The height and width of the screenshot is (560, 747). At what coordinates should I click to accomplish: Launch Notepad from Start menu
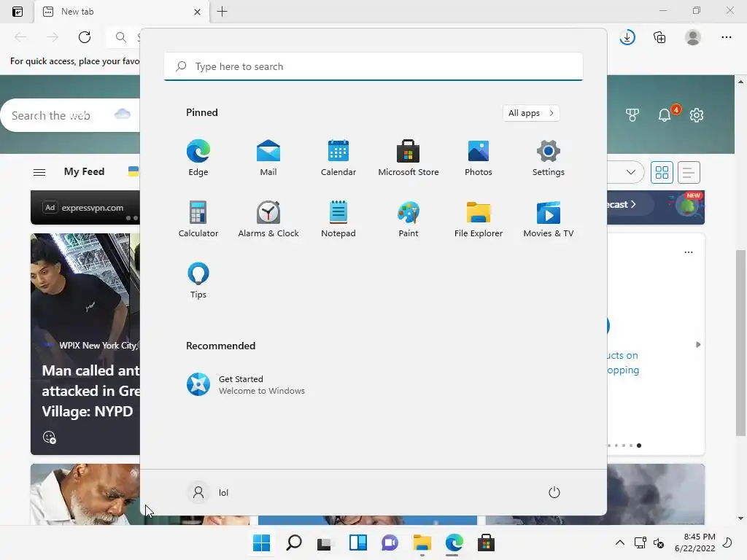(338, 219)
